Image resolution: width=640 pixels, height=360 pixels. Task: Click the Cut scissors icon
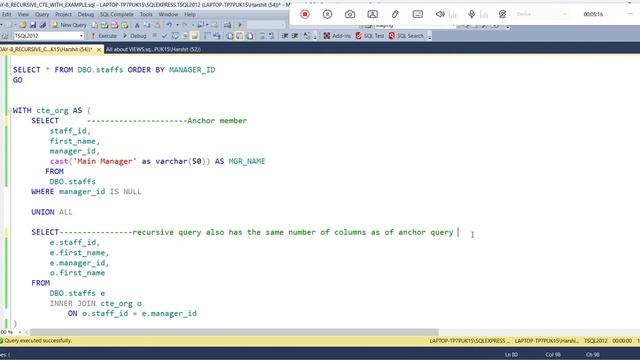[x=137, y=25]
